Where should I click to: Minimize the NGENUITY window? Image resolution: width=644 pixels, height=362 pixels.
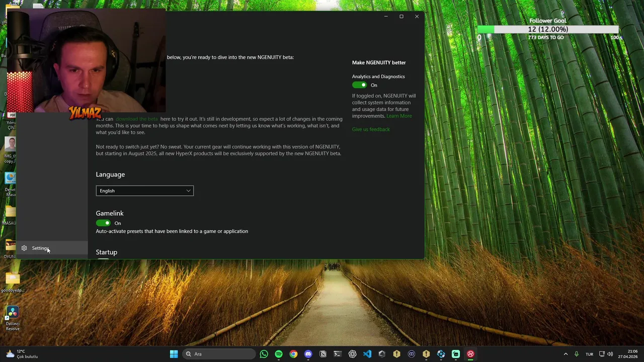(386, 17)
